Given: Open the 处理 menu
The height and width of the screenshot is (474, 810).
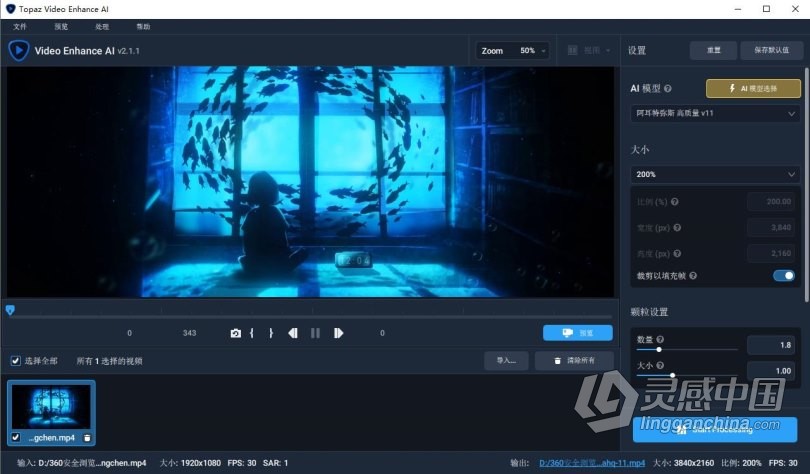Looking at the screenshot, I should pyautogui.click(x=102, y=27).
